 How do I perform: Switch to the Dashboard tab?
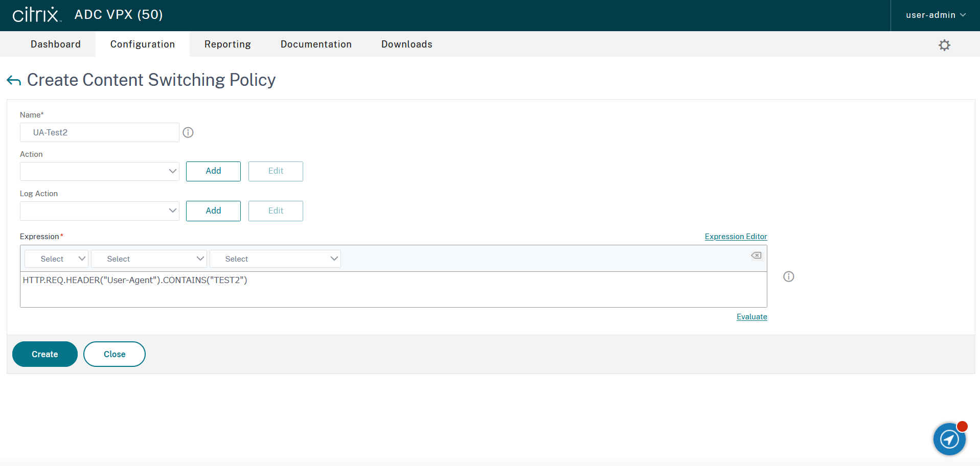tap(56, 44)
